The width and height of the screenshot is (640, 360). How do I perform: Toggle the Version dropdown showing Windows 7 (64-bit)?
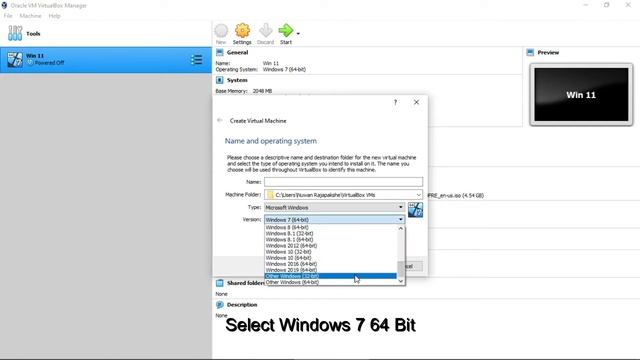click(x=334, y=220)
